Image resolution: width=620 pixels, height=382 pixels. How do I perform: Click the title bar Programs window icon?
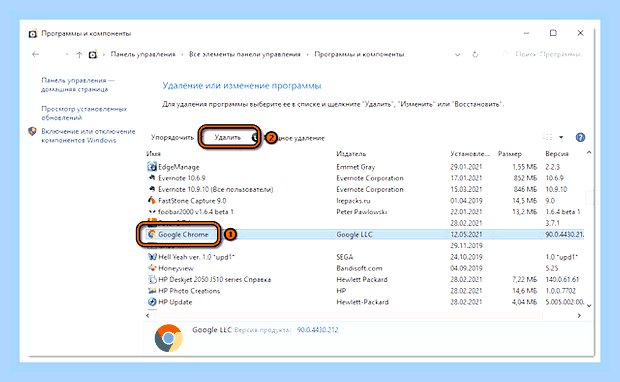(33, 34)
